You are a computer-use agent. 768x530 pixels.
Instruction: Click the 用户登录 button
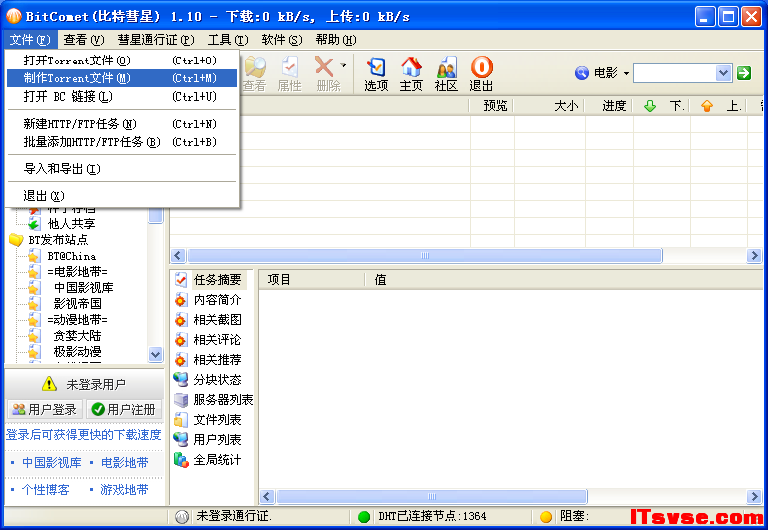(x=45, y=409)
